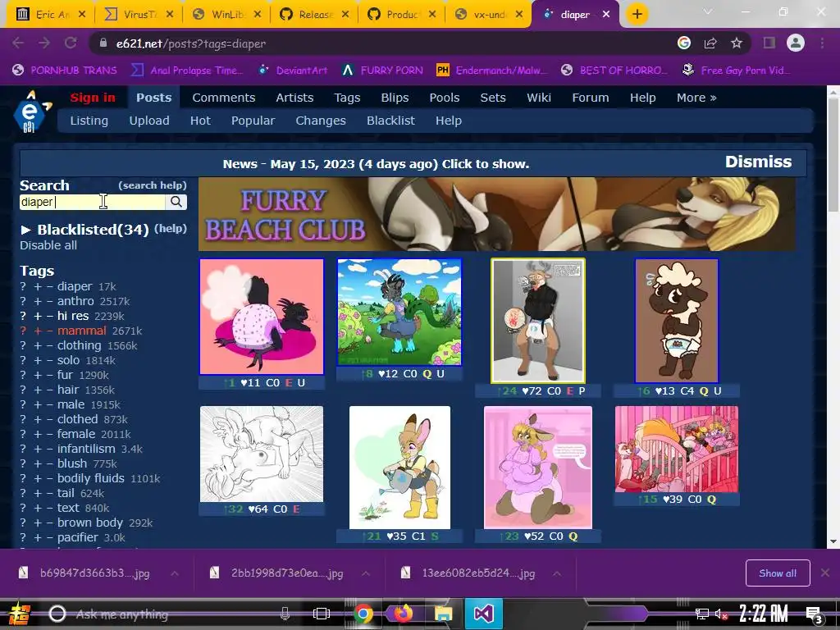
Task: Open wiki help for the tail tag question mark
Action: coord(23,493)
